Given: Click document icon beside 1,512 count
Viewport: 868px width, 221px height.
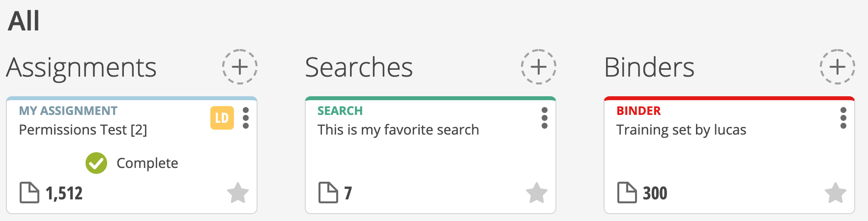Looking at the screenshot, I should [29, 193].
